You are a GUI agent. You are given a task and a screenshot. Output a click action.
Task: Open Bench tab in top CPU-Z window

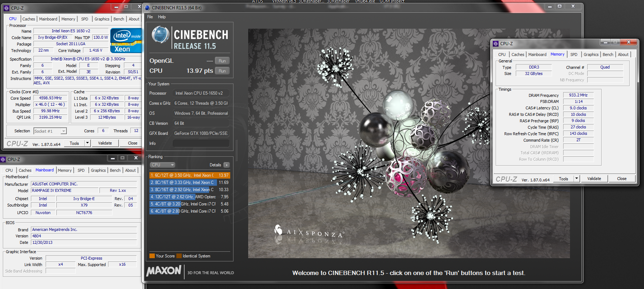(x=119, y=19)
